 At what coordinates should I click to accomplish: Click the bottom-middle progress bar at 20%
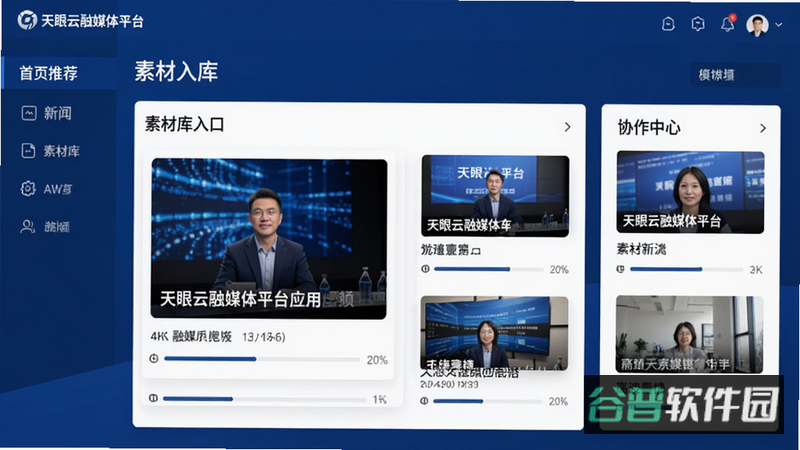[x=487, y=401]
